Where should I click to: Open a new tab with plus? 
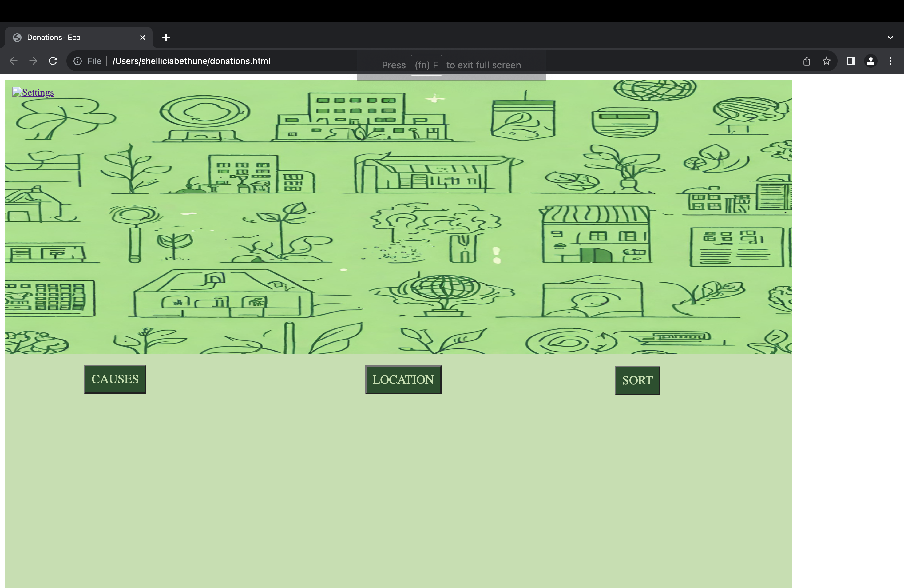coord(166,38)
